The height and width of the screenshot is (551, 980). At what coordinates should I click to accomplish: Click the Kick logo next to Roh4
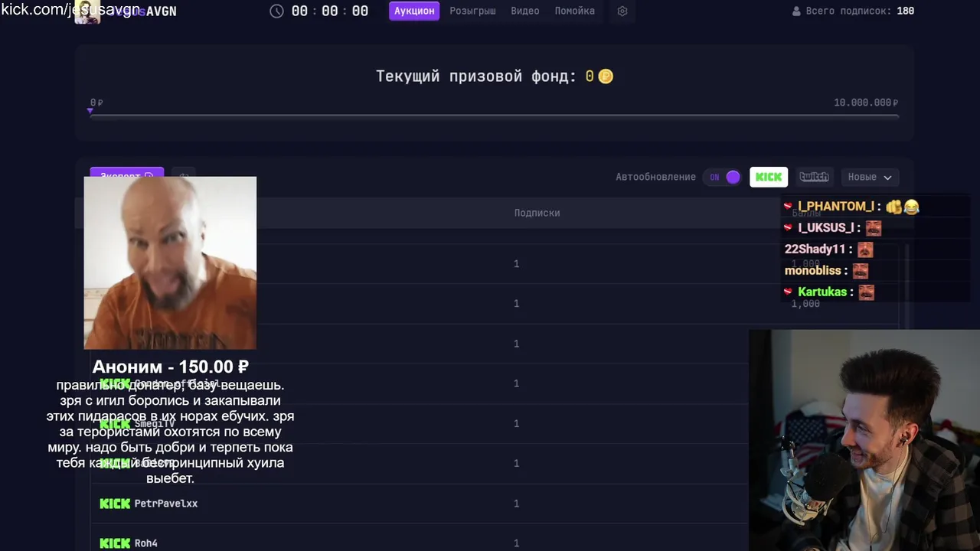[x=115, y=543]
